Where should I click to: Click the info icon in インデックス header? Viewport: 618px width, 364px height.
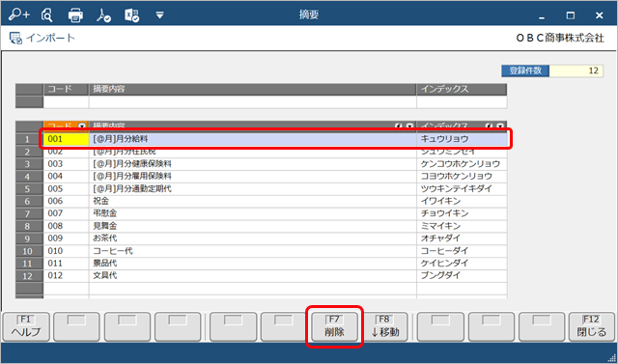pos(490,126)
